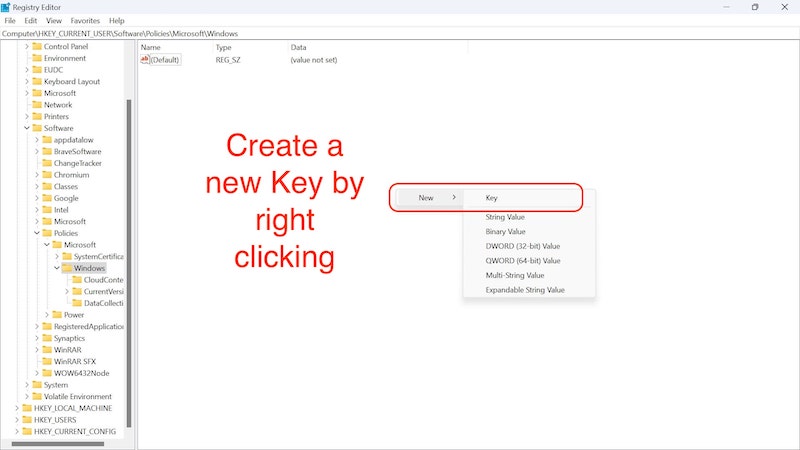Open the Favorites menu
This screenshot has height=450, width=800.
(85, 21)
